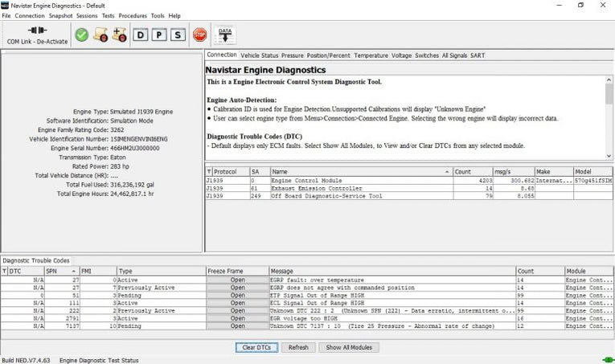Click the Diagnostic Trouble Codes panel tab
Screen dimensions: 615x364
click(36, 260)
